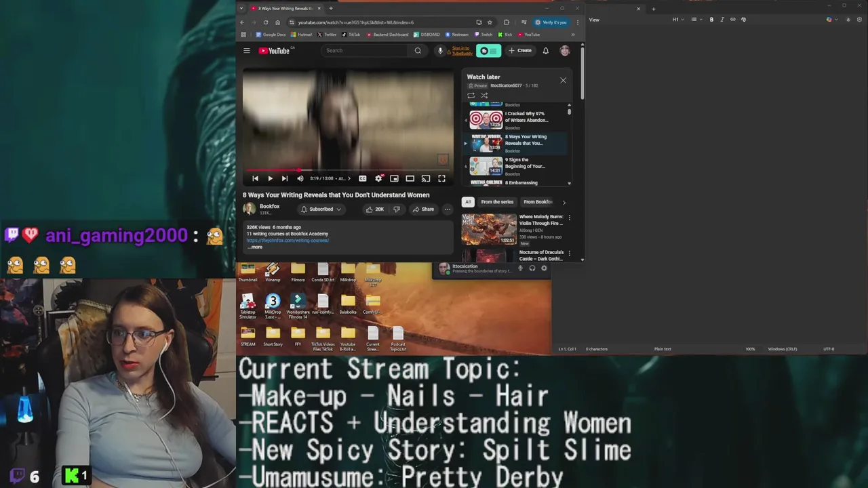Start voice search with the microphone icon
Screen dimensions: 868x488
pos(440,50)
